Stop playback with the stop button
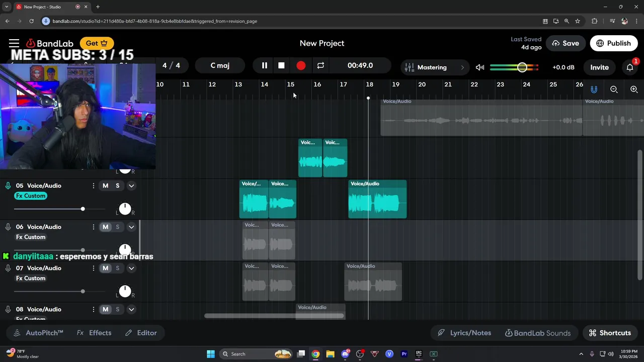 click(x=281, y=65)
